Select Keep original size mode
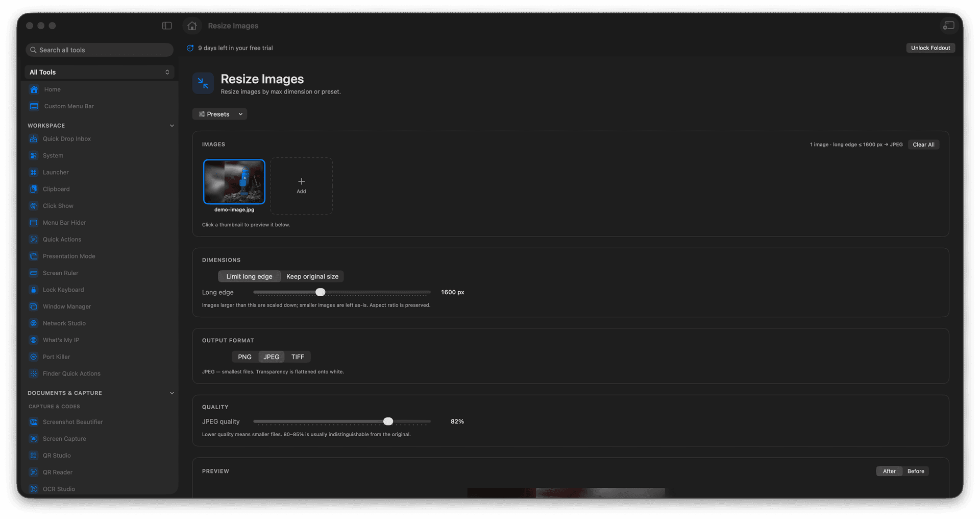 click(x=312, y=276)
